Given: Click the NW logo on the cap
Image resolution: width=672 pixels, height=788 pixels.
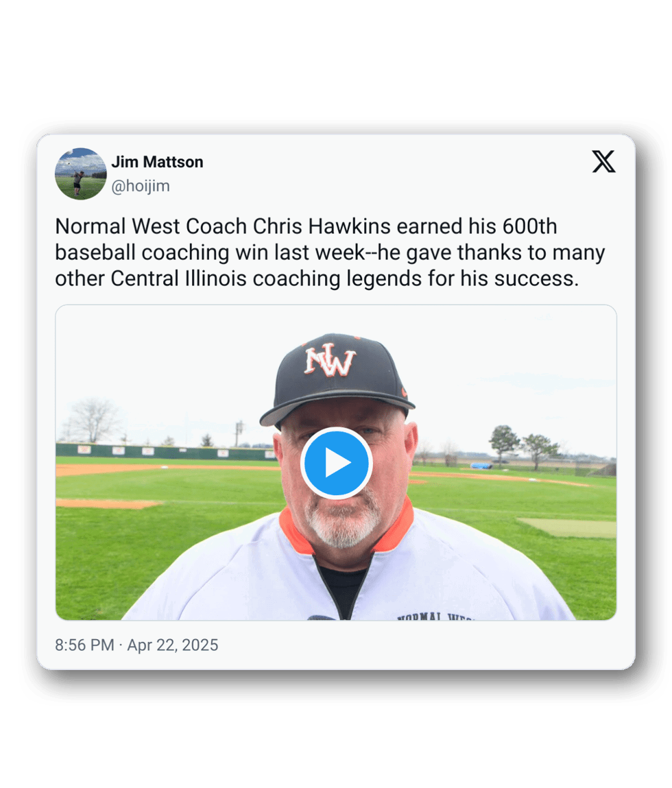Looking at the screenshot, I should coord(331,360).
